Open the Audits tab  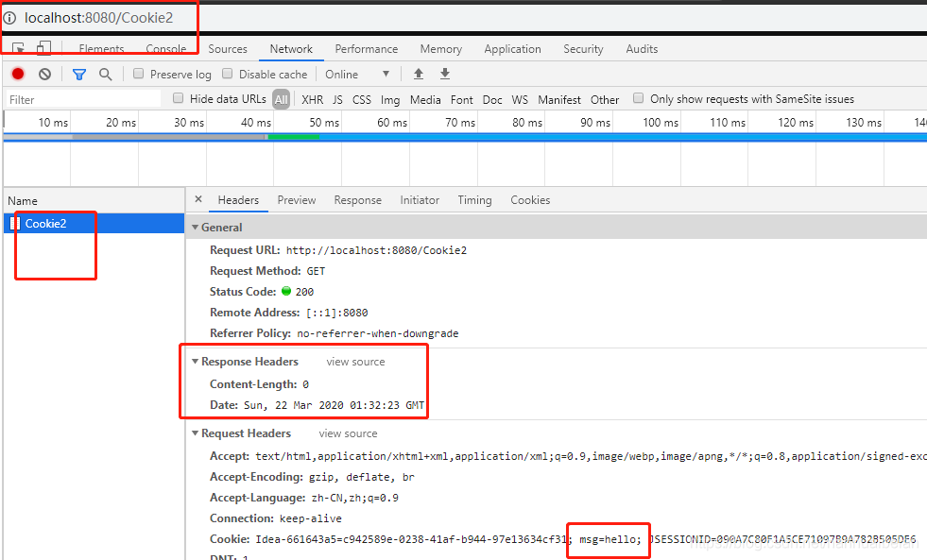[x=642, y=49]
